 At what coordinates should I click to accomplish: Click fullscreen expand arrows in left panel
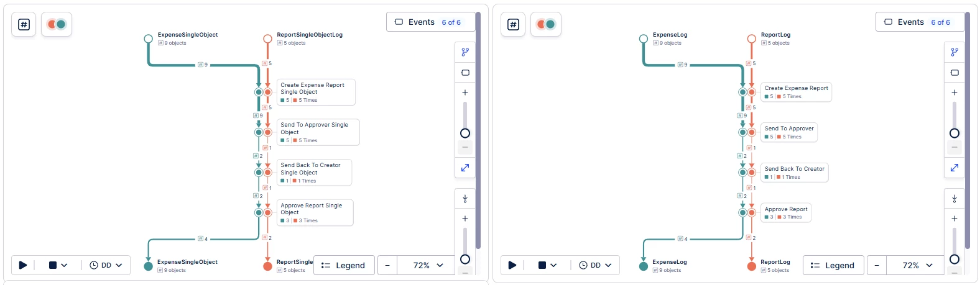(x=465, y=168)
